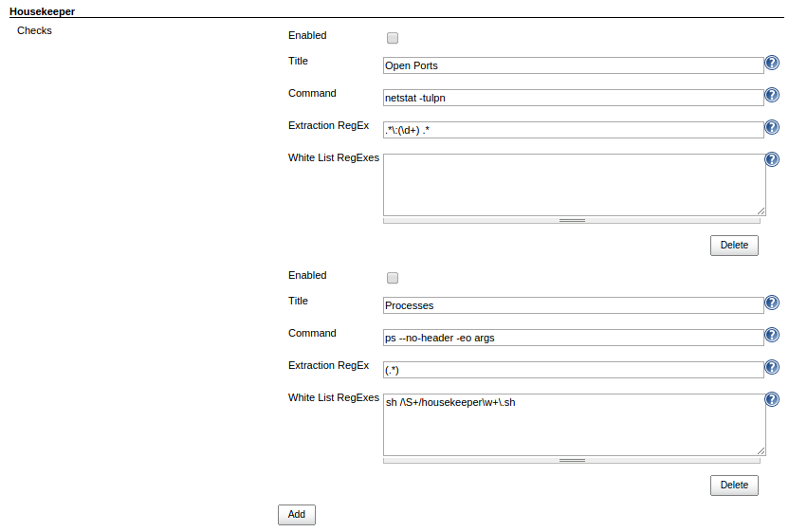Grab Processes textarea resize handle bar
This screenshot has width=789, height=532.
tap(572, 461)
